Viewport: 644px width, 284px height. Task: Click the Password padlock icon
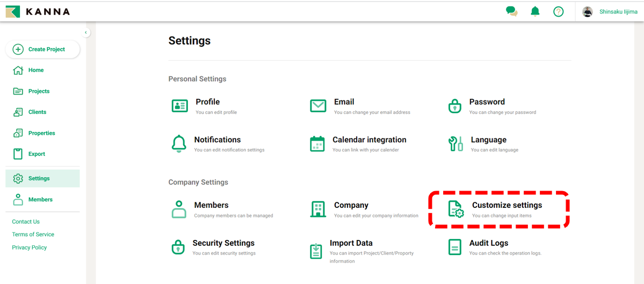(455, 106)
